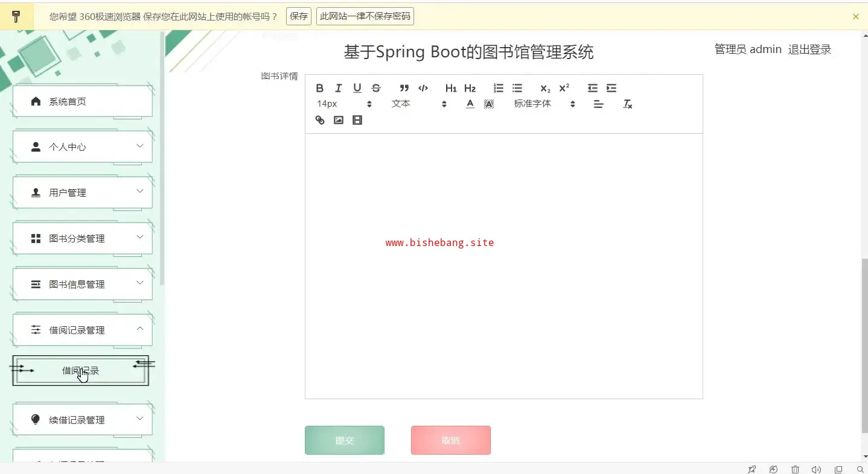Decrease the text indent
The image size is (868, 474).
tap(593, 88)
